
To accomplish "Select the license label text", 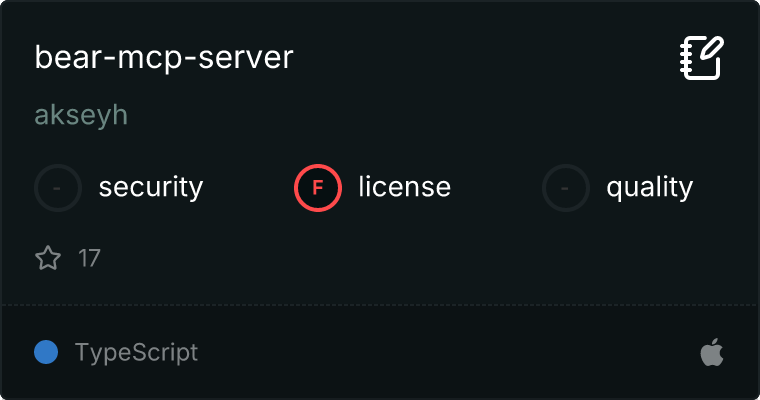I will [x=404, y=187].
